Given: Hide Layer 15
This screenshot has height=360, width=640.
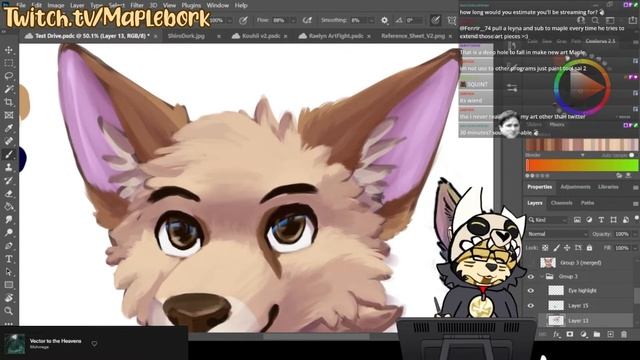Looking at the screenshot, I should pyautogui.click(x=531, y=306).
